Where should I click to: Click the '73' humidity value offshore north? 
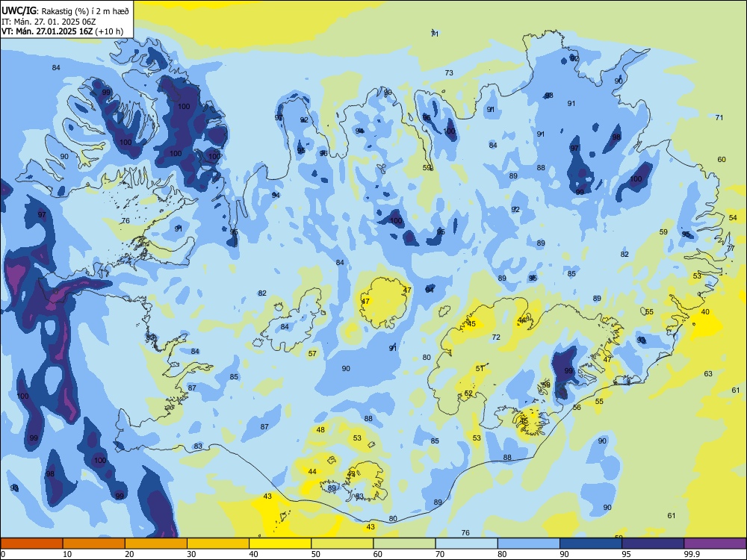(449, 73)
